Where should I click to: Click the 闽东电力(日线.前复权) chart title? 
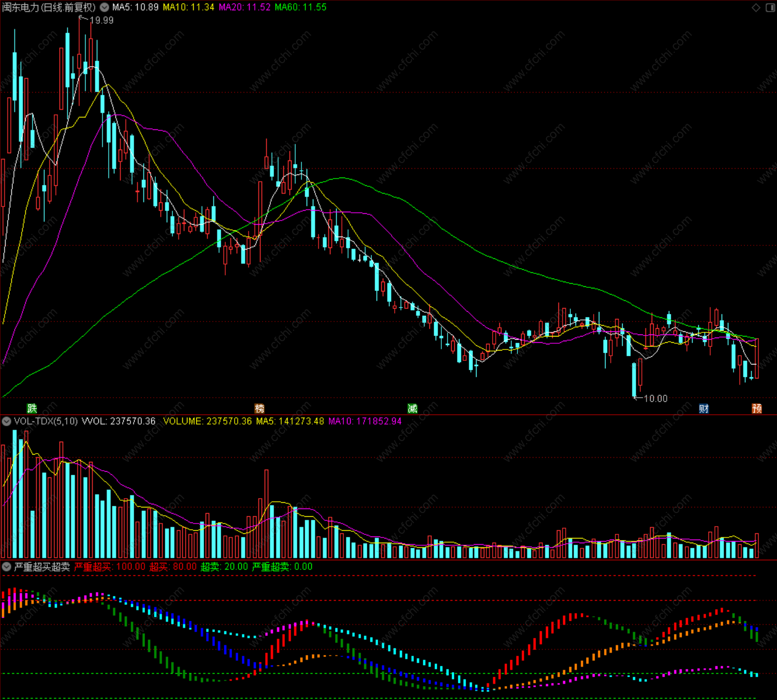(49, 7)
